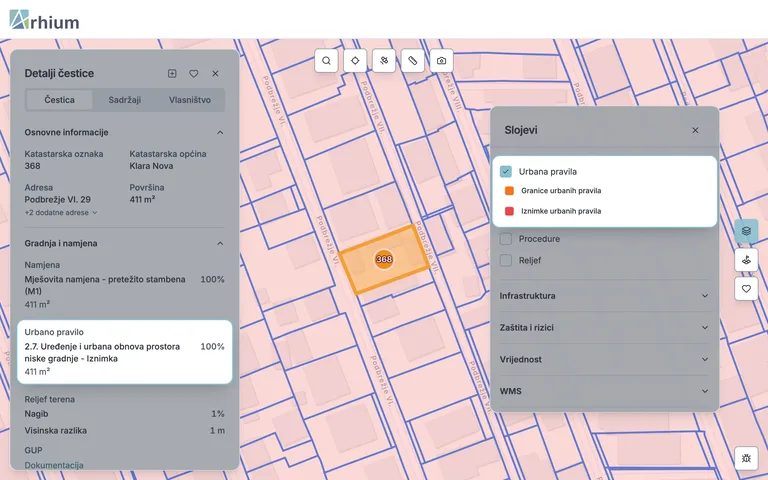This screenshot has width=768, height=480.
Task: Click the Iznimke urbanih pravila label
Action: pyautogui.click(x=561, y=211)
